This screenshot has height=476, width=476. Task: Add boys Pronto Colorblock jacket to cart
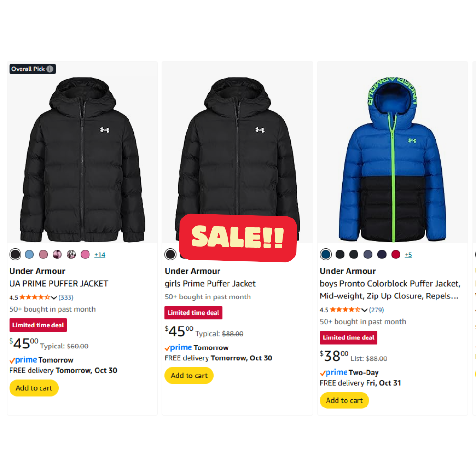(x=344, y=400)
